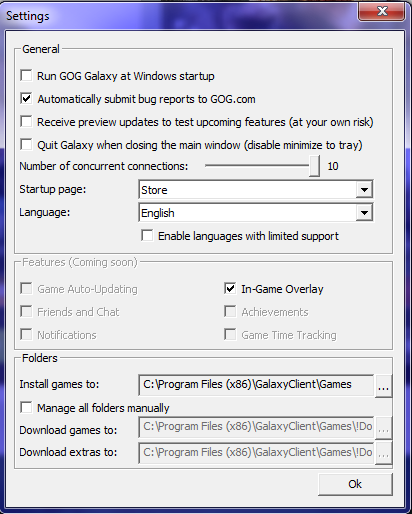Uncheck the In-Game Overlay checkbox
Image resolution: width=412 pixels, height=514 pixels.
tap(230, 288)
